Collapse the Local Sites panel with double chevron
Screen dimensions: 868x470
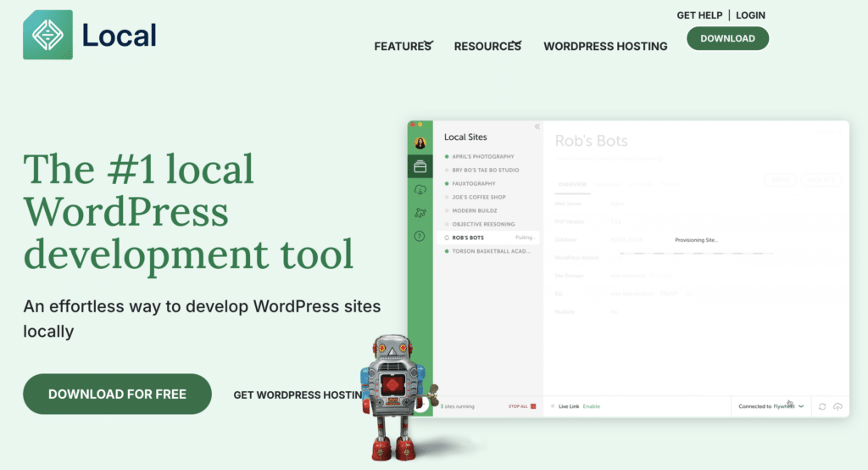[537, 126]
